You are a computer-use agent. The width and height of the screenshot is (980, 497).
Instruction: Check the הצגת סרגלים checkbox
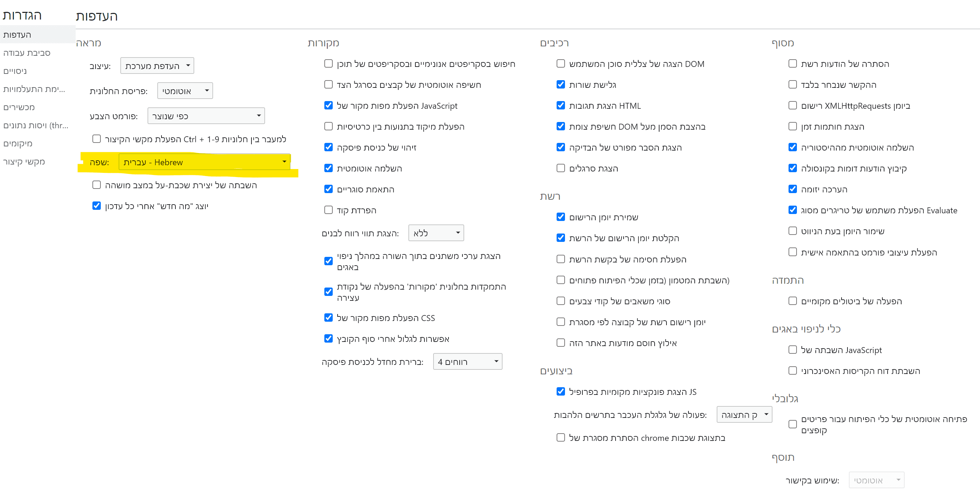pyautogui.click(x=560, y=168)
